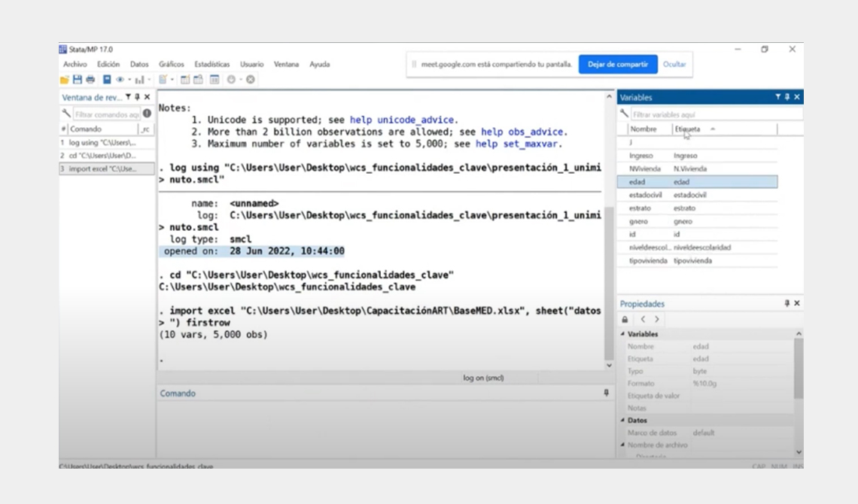The height and width of the screenshot is (504, 858).
Task: Open the Ayuda menu
Action: point(320,65)
